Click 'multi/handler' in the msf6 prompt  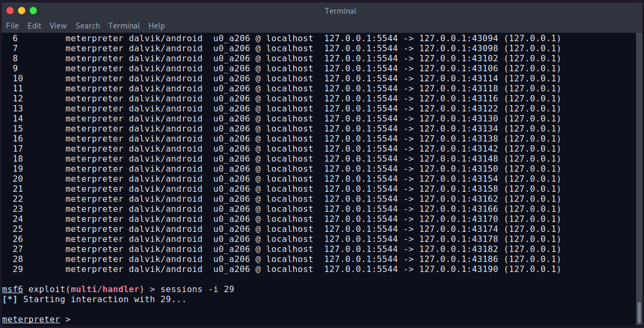point(105,289)
